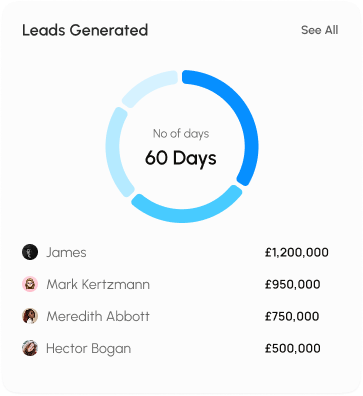This screenshot has height=396, width=363.
Task: Click Mark Kertzmann's pink avatar icon
Action: coord(30,284)
